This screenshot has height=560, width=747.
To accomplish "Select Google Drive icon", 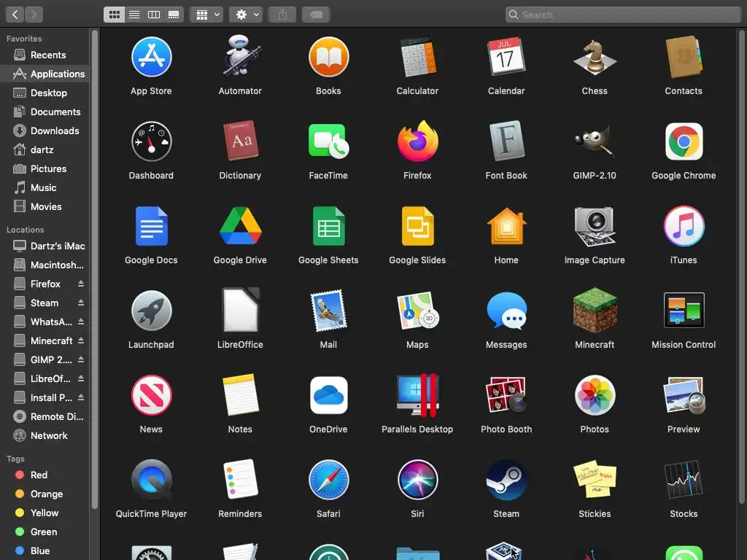I will 239,226.
